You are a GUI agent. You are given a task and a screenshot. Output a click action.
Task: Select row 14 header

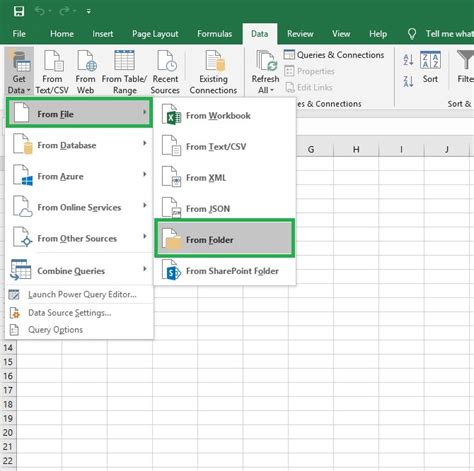[x=8, y=348]
